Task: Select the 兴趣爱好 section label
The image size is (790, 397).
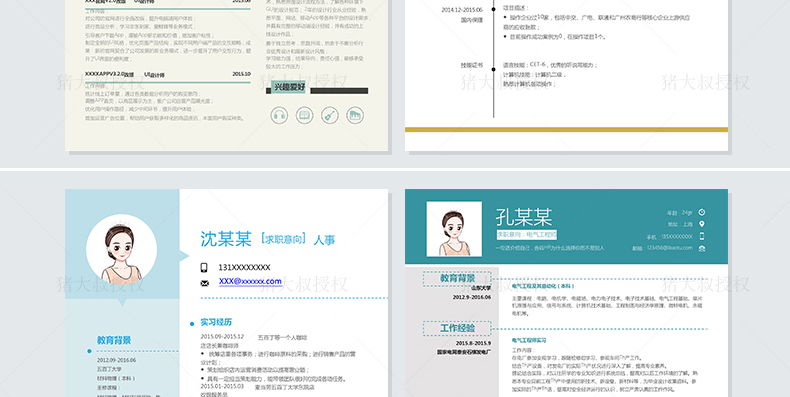Action: click(289, 87)
